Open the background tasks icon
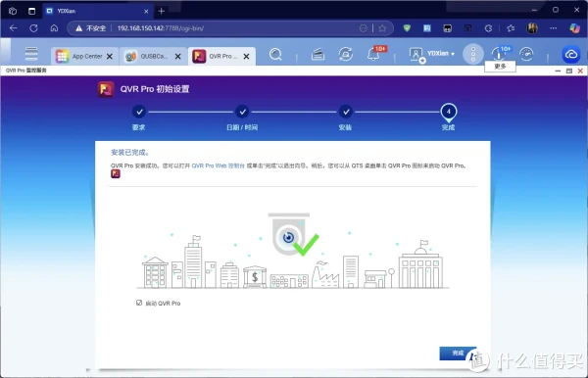Viewport: 588px width, 378px height. tap(318, 55)
